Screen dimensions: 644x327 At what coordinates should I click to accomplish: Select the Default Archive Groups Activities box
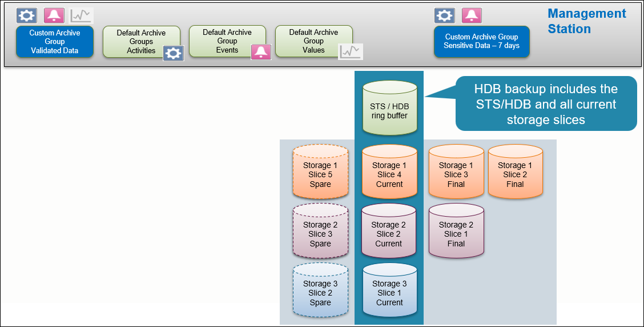pos(137,41)
